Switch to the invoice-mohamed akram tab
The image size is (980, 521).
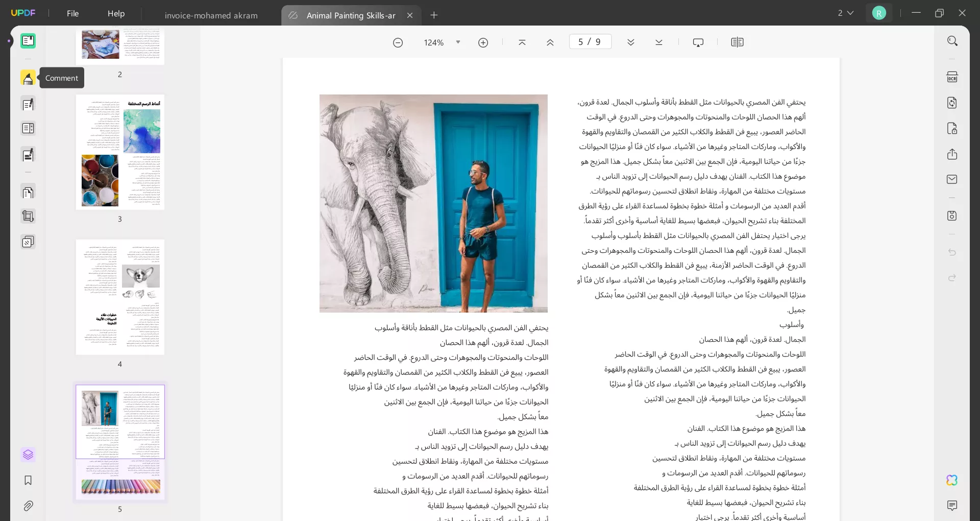[211, 15]
